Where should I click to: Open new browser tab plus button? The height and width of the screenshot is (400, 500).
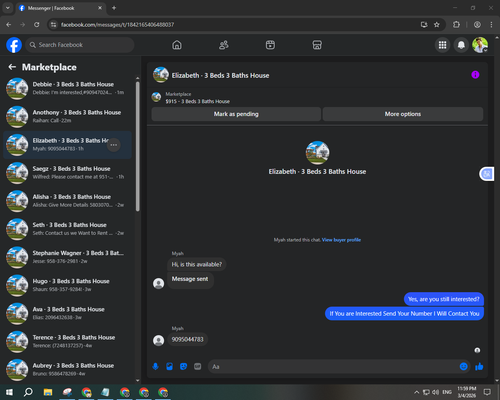coord(114,8)
